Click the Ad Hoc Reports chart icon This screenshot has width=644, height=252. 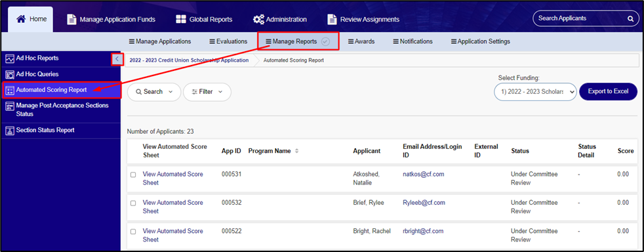coord(10,58)
